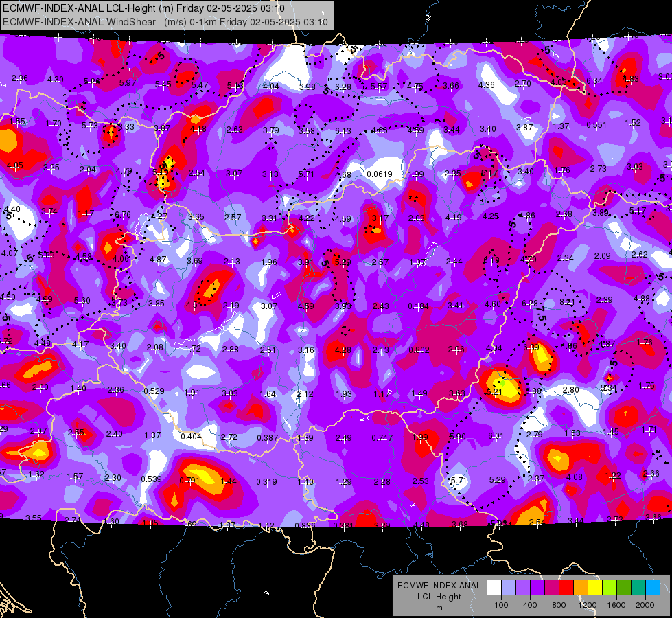The image size is (672, 618).
Task: Click the wind shear value 4.36
Action: pyautogui.click(x=487, y=85)
